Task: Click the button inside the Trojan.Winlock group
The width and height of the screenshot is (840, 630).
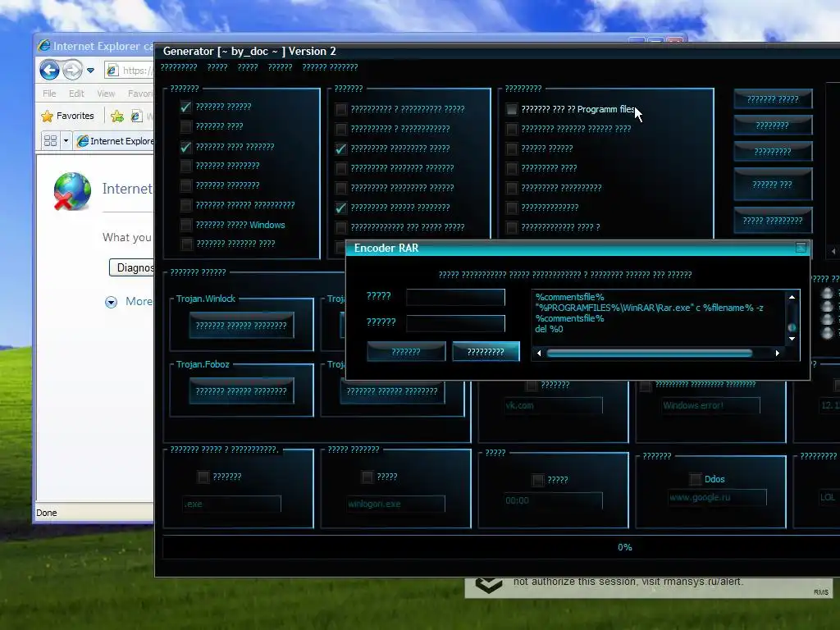Action: coord(241,325)
